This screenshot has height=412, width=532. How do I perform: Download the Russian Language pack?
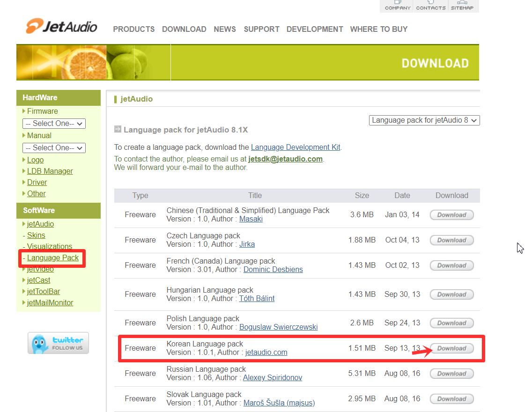point(451,373)
